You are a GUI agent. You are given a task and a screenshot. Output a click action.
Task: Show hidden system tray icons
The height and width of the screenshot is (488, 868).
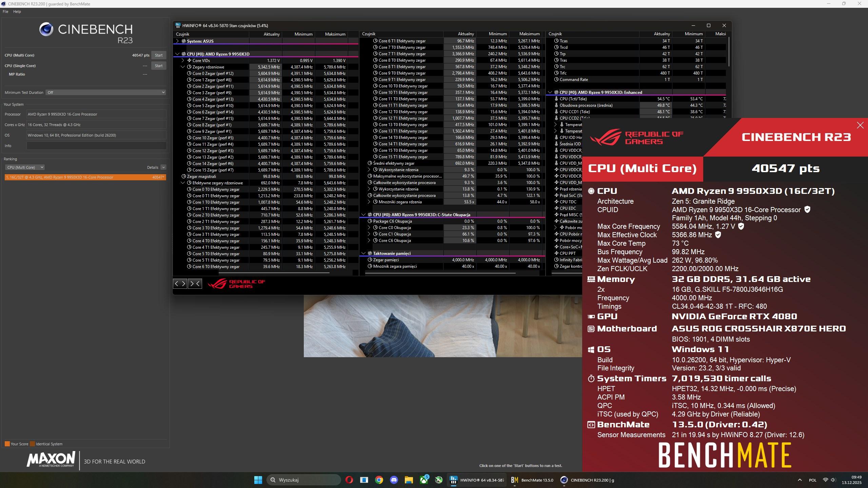[x=800, y=480]
